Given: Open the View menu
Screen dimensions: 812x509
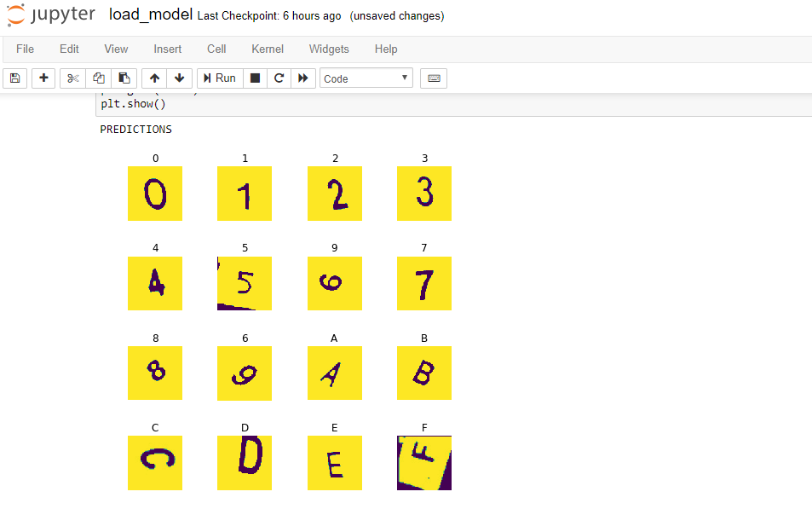Looking at the screenshot, I should coord(116,49).
